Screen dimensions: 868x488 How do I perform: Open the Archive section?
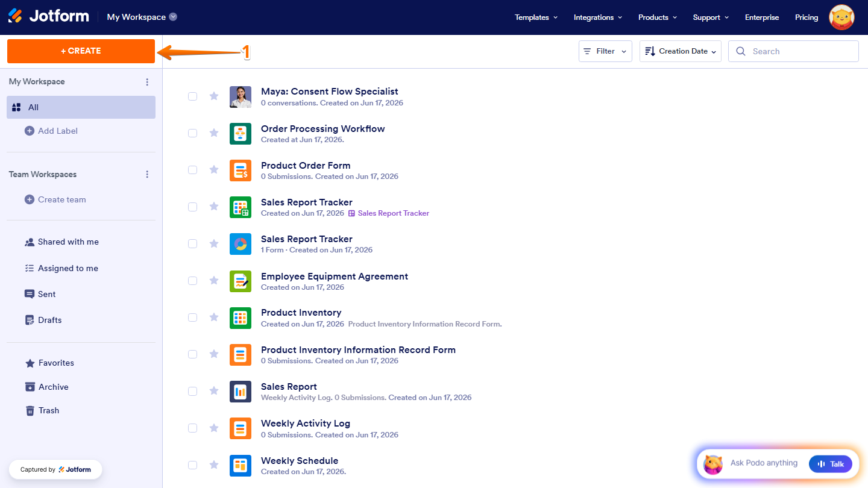(47, 387)
